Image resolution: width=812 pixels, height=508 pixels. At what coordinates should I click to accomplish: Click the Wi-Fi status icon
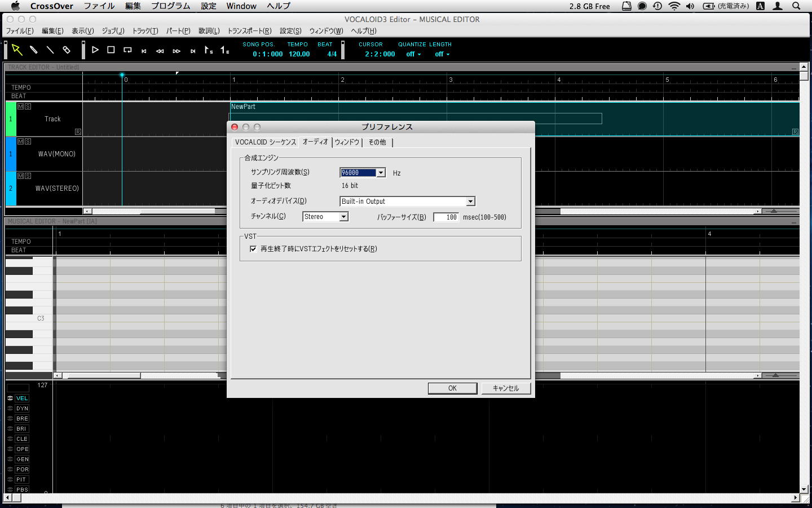(674, 6)
